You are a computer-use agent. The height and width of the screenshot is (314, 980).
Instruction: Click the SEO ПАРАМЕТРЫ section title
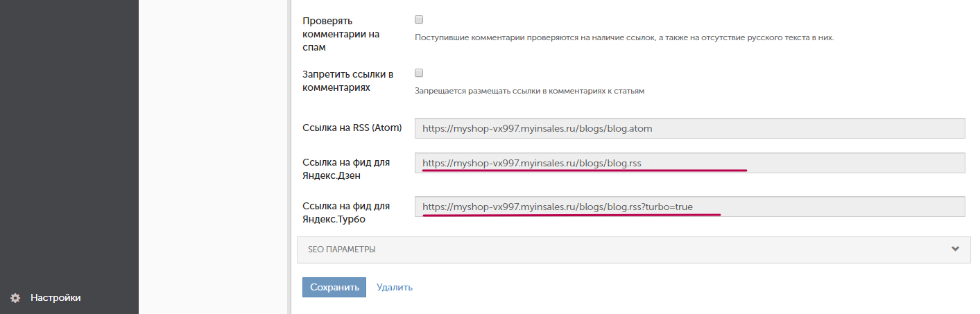click(342, 250)
